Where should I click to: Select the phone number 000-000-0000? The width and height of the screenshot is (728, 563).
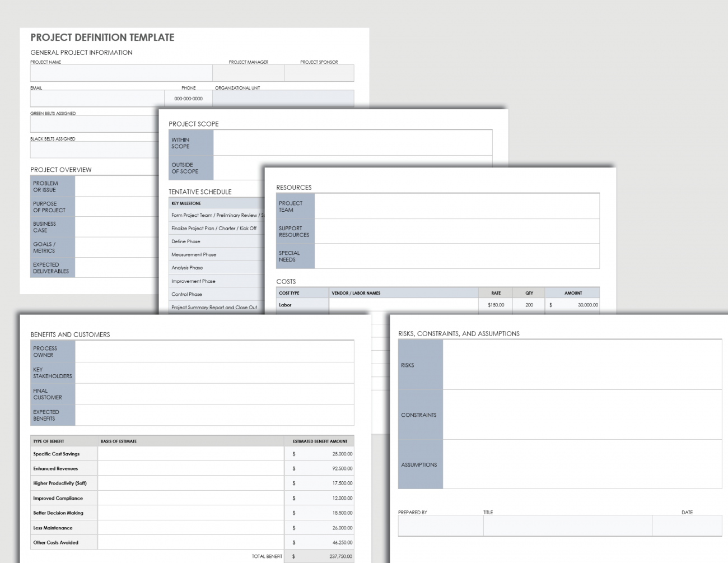[x=188, y=98]
